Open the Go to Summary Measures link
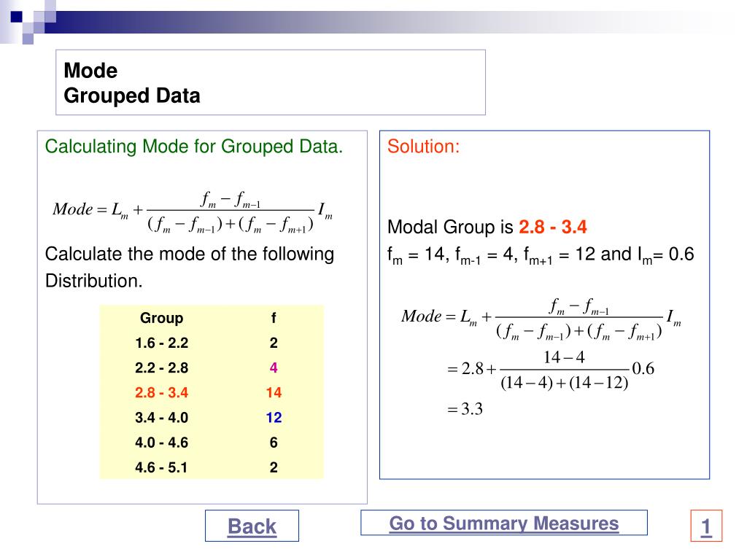Screen dimensions: 747x560 point(503,524)
